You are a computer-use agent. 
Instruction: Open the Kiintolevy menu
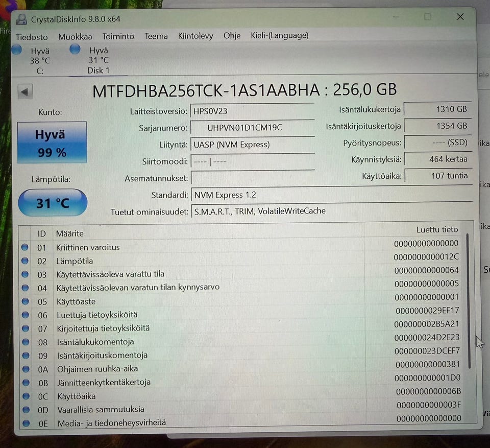tap(195, 36)
